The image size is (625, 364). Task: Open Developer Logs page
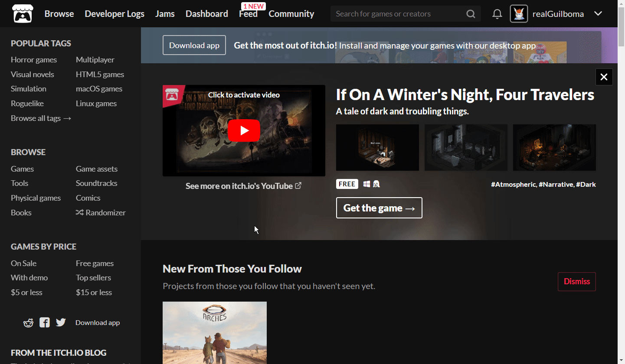115,14
